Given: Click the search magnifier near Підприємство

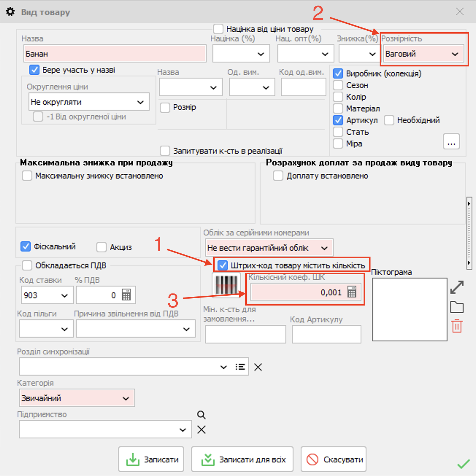Looking at the screenshot, I should point(201,415).
